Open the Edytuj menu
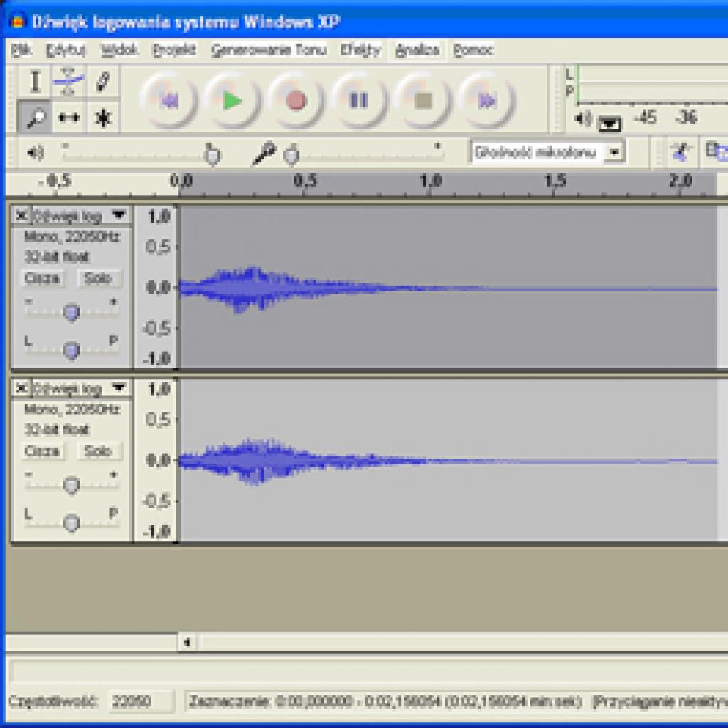Image resolution: width=728 pixels, height=728 pixels. (x=66, y=50)
